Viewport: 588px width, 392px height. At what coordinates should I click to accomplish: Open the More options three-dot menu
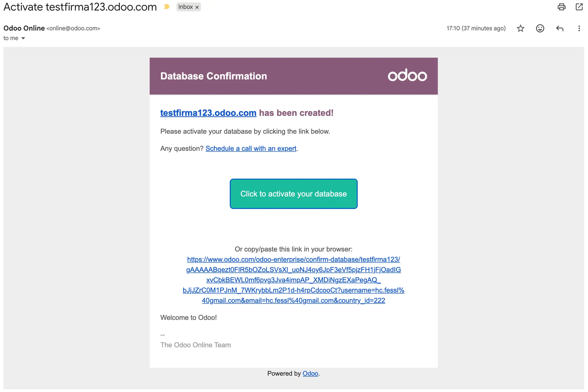point(579,29)
